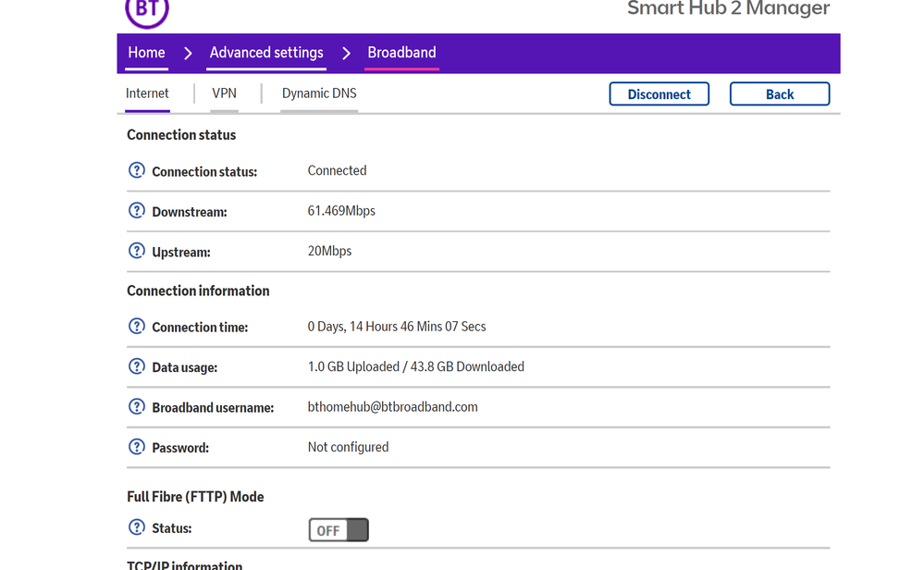Switch to the Dynamic DNS tab
924x570 pixels.
pyautogui.click(x=319, y=93)
